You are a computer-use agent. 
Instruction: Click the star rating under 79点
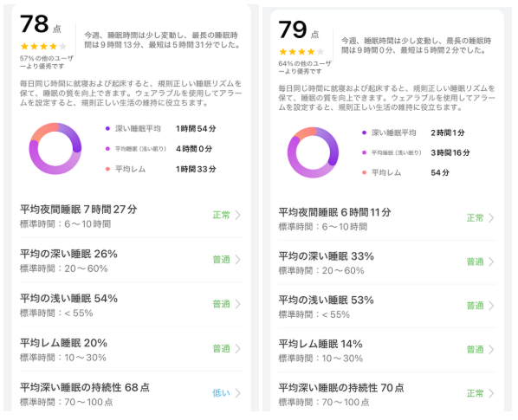click(301, 51)
